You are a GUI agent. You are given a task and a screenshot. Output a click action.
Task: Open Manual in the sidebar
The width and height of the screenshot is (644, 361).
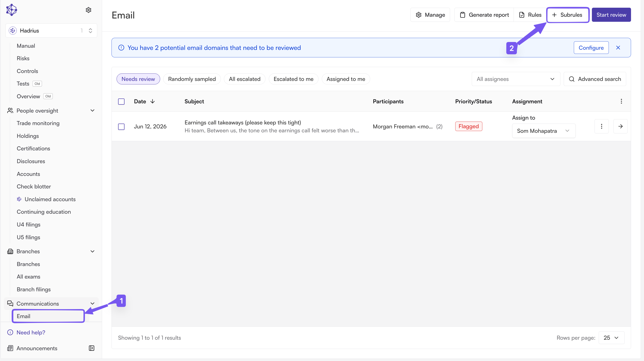click(x=26, y=46)
